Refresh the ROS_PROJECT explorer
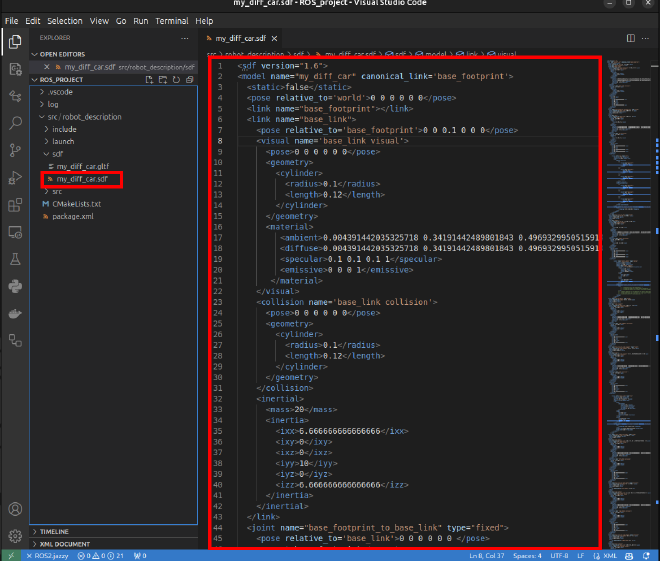Image resolution: width=660 pixels, height=561 pixels. coord(176,80)
